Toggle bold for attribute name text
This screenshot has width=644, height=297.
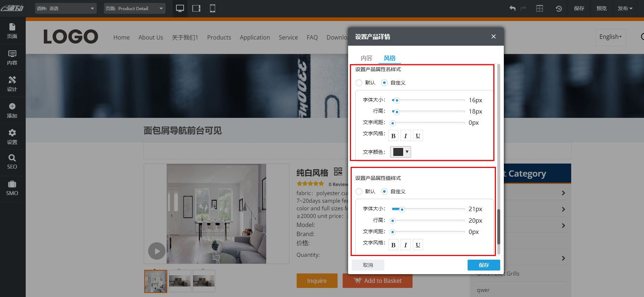coord(393,136)
